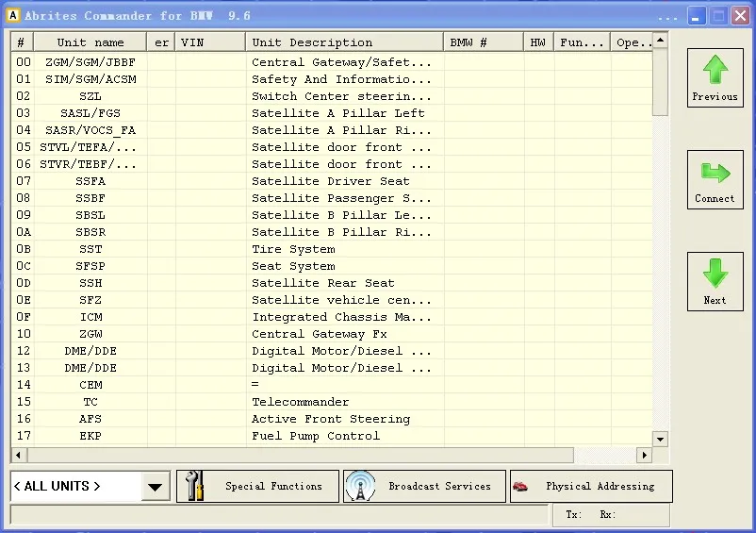Click the Broadcast Services label
The width and height of the screenshot is (756, 533).
tap(439, 486)
